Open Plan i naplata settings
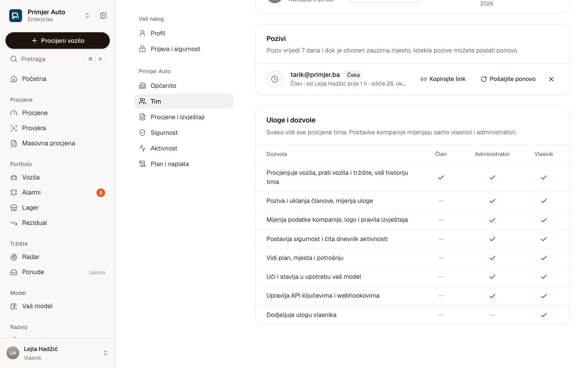 [x=184, y=164]
